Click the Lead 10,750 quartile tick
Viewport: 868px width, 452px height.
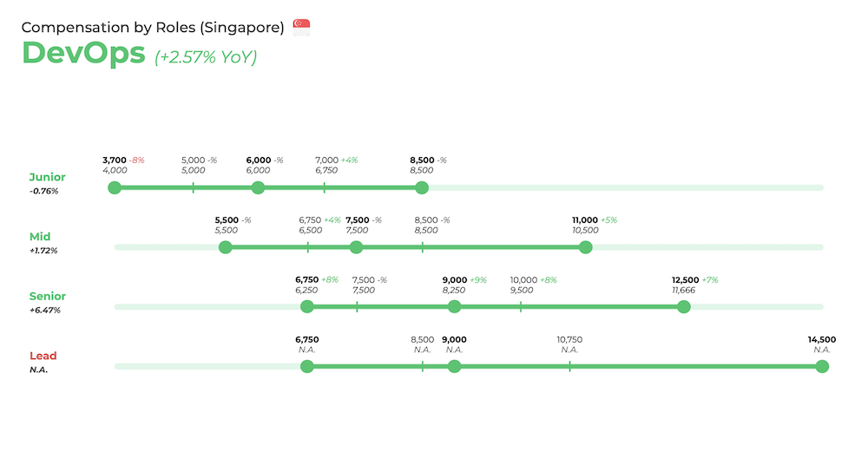point(569,366)
